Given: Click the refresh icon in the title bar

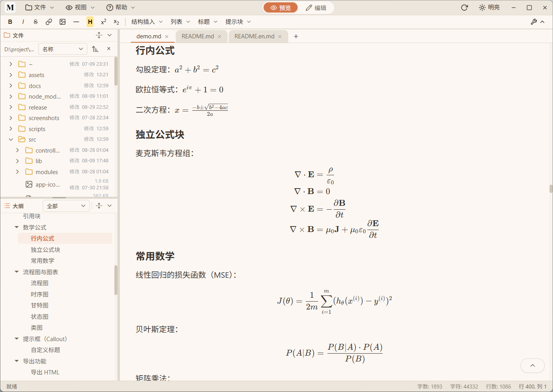Looking at the screenshot, I should click(x=464, y=7).
